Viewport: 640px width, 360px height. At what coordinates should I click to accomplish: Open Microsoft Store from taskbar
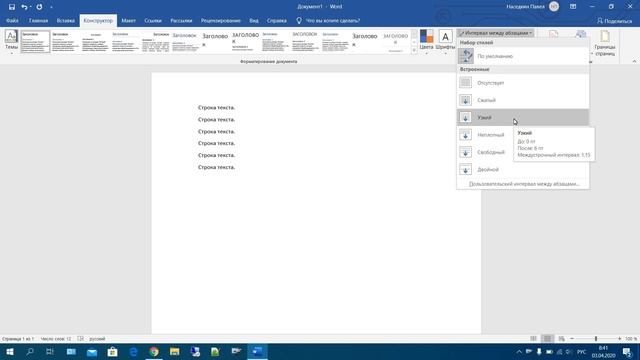tap(112, 352)
